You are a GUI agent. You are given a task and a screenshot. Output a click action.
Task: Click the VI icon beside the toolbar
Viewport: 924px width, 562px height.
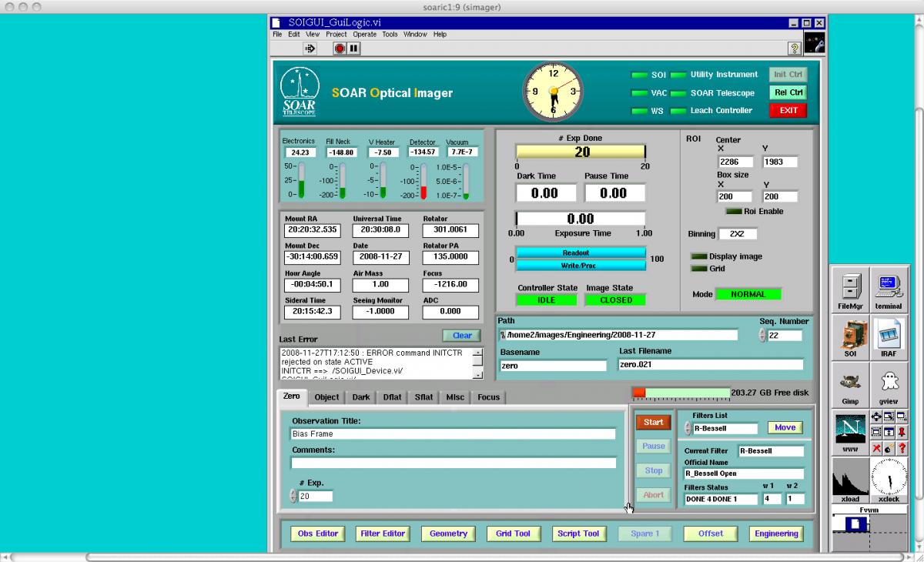click(x=815, y=42)
